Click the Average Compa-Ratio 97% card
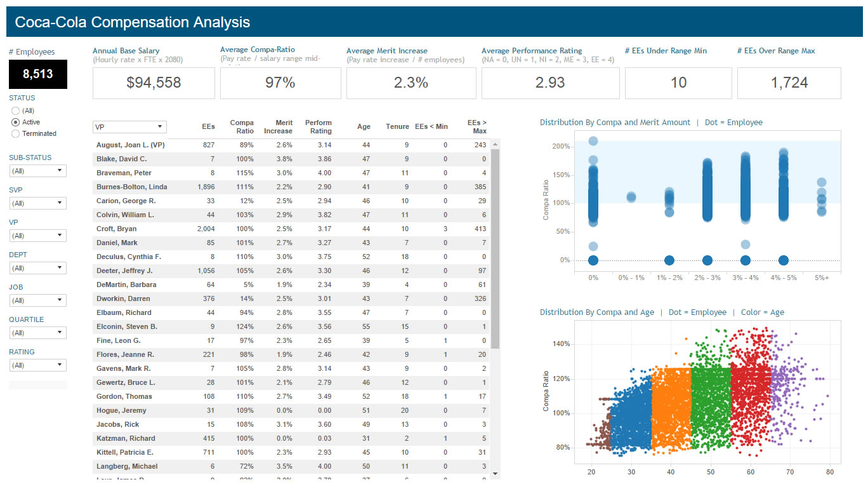Image resolution: width=868 pixels, height=489 pixels. (x=280, y=83)
